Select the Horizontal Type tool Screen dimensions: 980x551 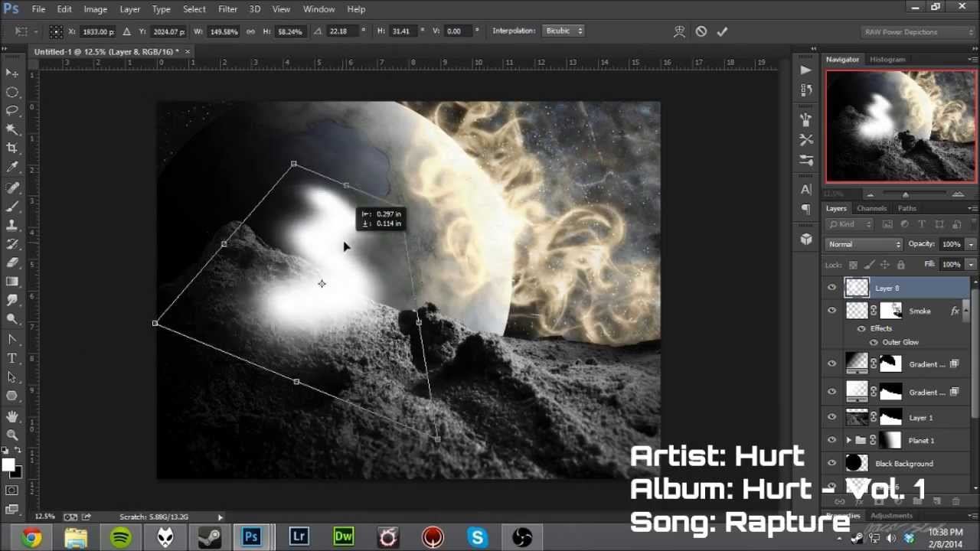tap(12, 358)
